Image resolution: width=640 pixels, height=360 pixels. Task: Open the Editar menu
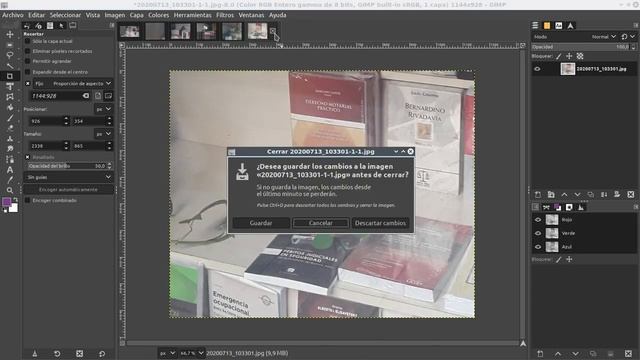pos(36,15)
